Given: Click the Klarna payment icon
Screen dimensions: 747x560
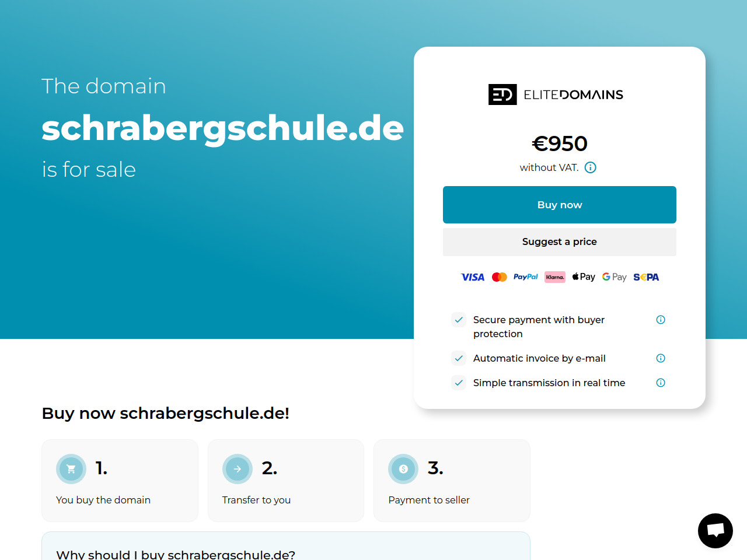Looking at the screenshot, I should (x=555, y=277).
